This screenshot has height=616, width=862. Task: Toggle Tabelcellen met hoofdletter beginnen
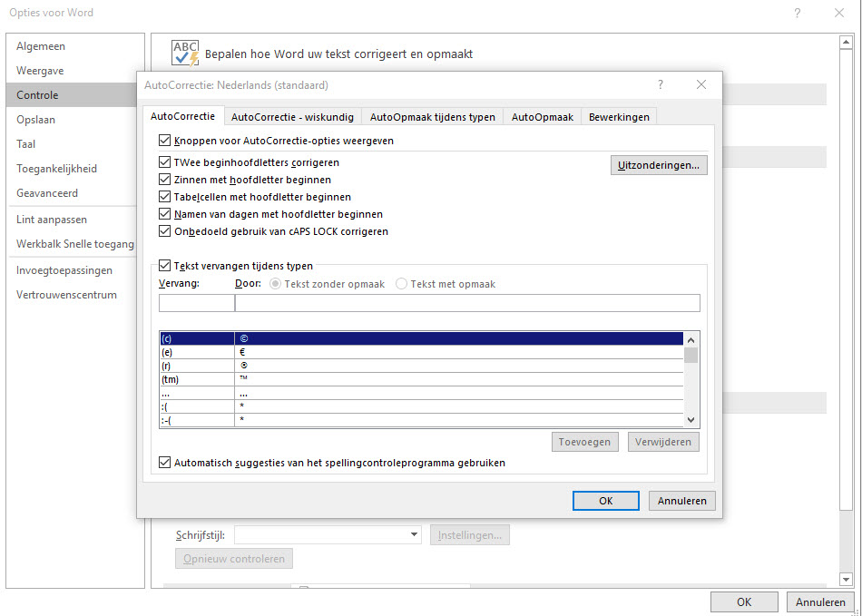(x=164, y=197)
